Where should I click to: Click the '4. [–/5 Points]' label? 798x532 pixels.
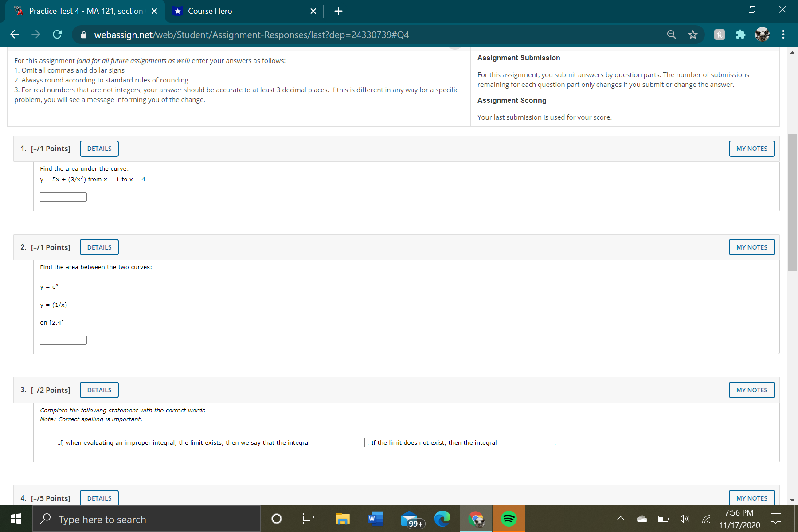[45, 498]
